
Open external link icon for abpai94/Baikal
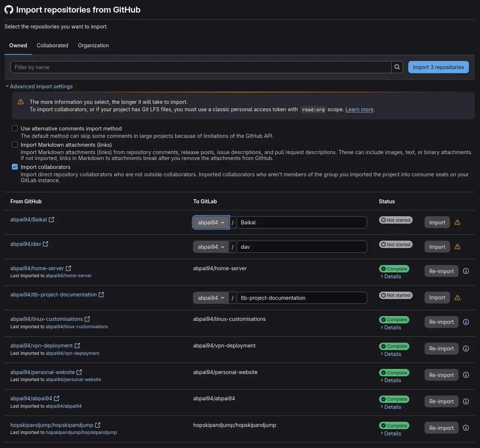coord(51,220)
